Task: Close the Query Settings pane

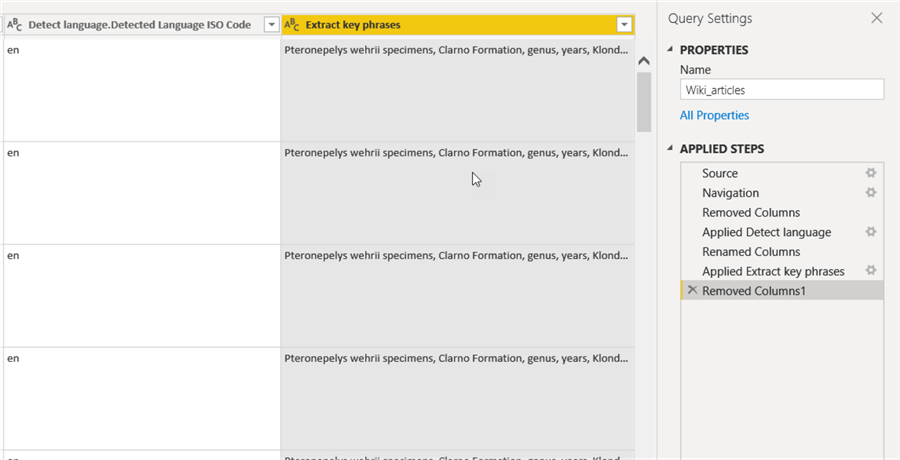Action: tap(876, 18)
